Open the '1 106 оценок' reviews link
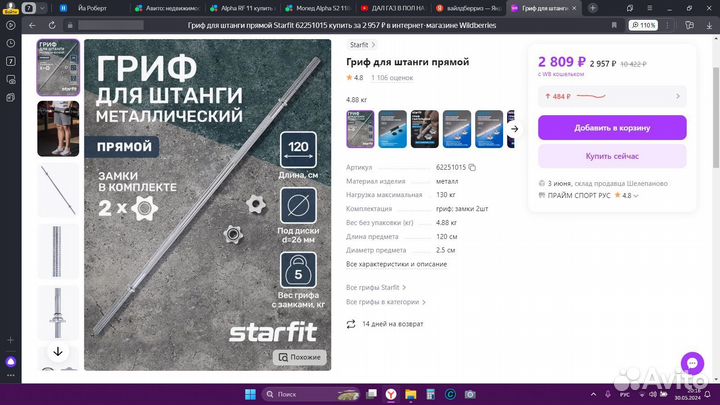 click(392, 78)
